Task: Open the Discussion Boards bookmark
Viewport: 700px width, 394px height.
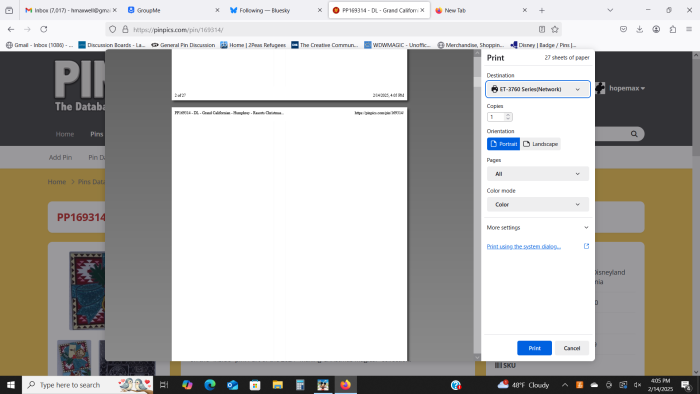Action: point(112,45)
